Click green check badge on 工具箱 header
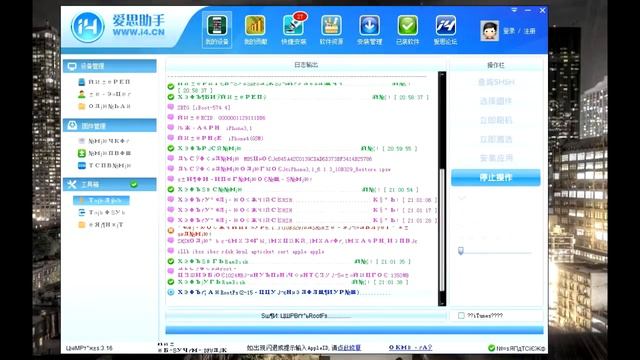 (133, 184)
